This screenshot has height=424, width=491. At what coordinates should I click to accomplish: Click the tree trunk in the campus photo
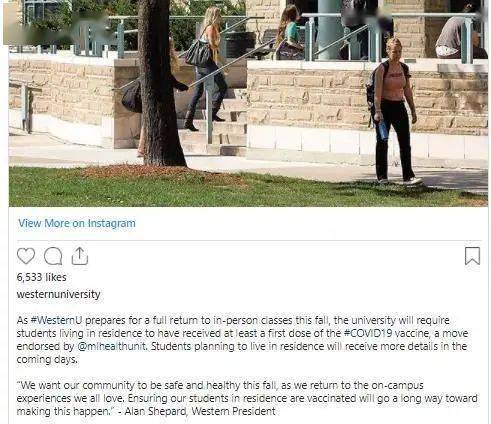click(x=159, y=83)
